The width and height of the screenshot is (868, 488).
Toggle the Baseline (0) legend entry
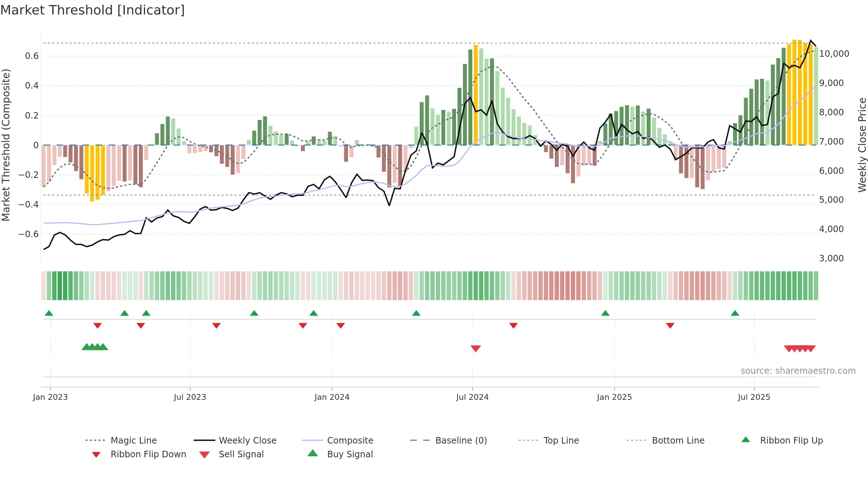pyautogui.click(x=448, y=440)
